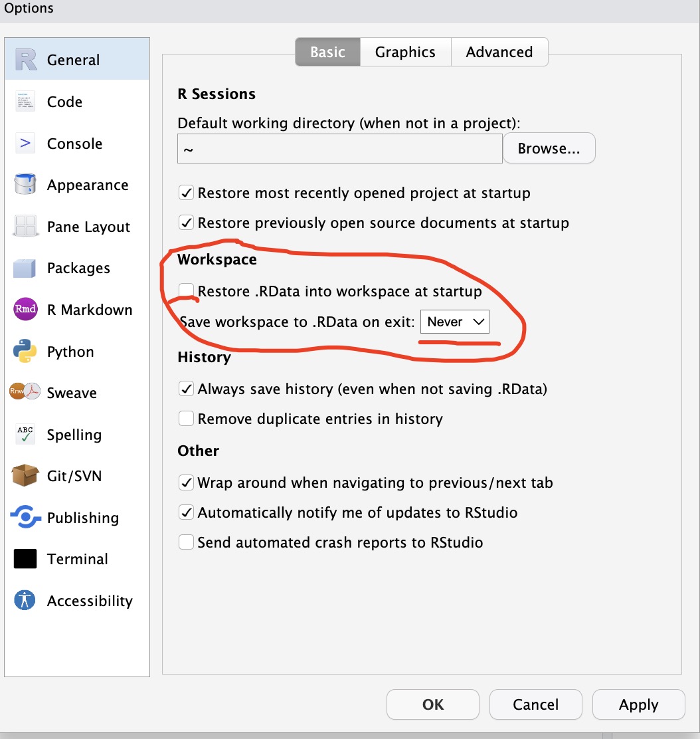Open the Save workspace on exit dropdown
The image size is (700, 739).
(x=454, y=322)
